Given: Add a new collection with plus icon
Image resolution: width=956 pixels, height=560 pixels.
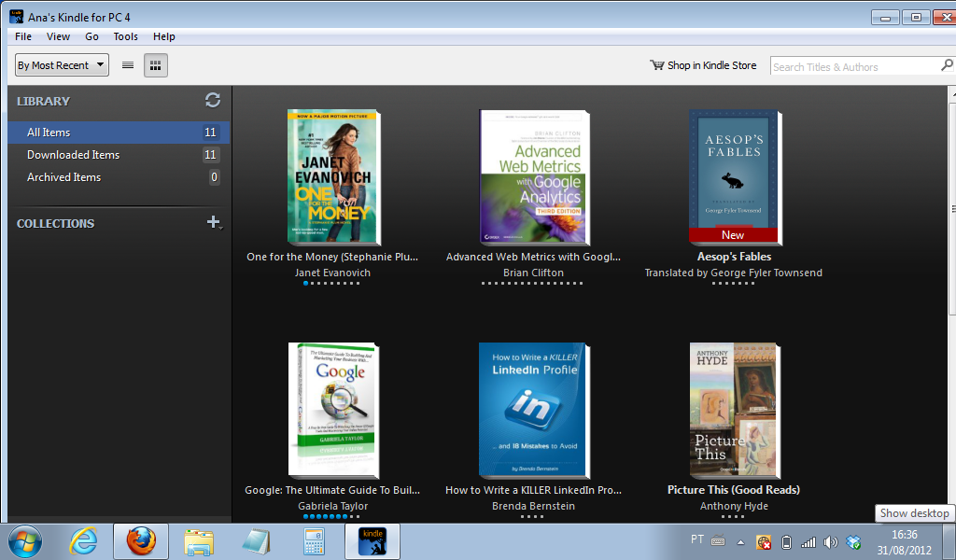Looking at the screenshot, I should 213,222.
